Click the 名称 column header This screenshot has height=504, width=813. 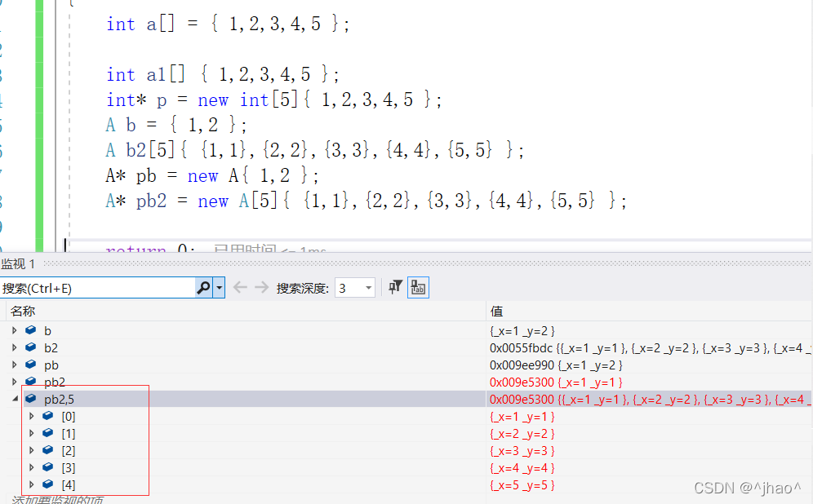pyautogui.click(x=23, y=311)
